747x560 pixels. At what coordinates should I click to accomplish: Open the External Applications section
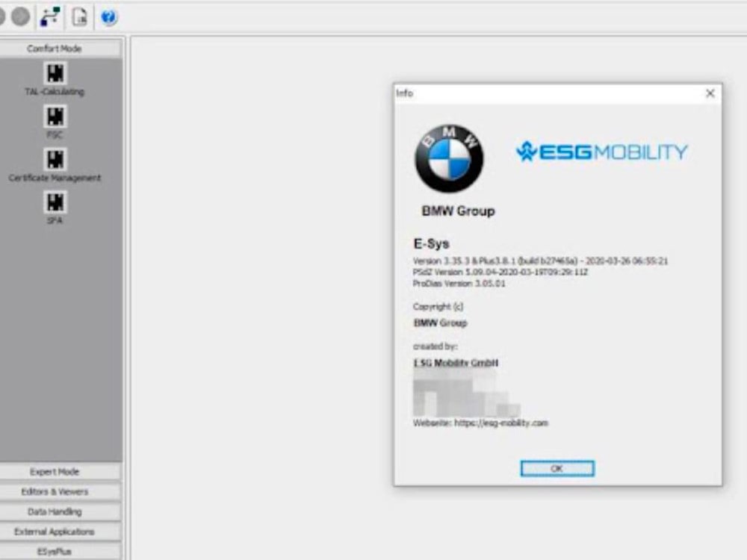61,532
